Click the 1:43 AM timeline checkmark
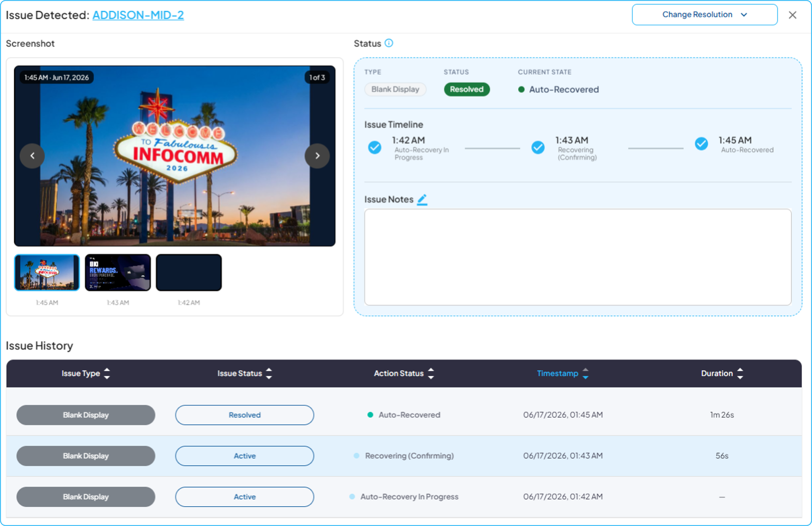This screenshot has height=526, width=812. [538, 147]
